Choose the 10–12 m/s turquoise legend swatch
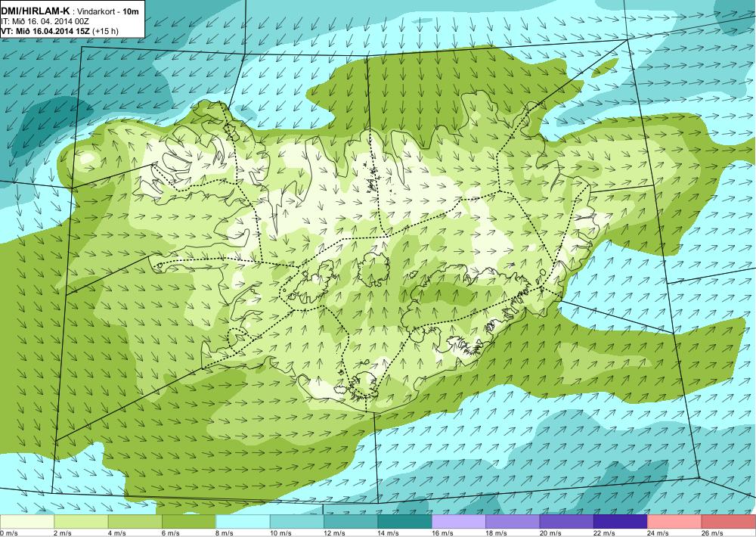Screen dimensions: 756x537 point(297,522)
